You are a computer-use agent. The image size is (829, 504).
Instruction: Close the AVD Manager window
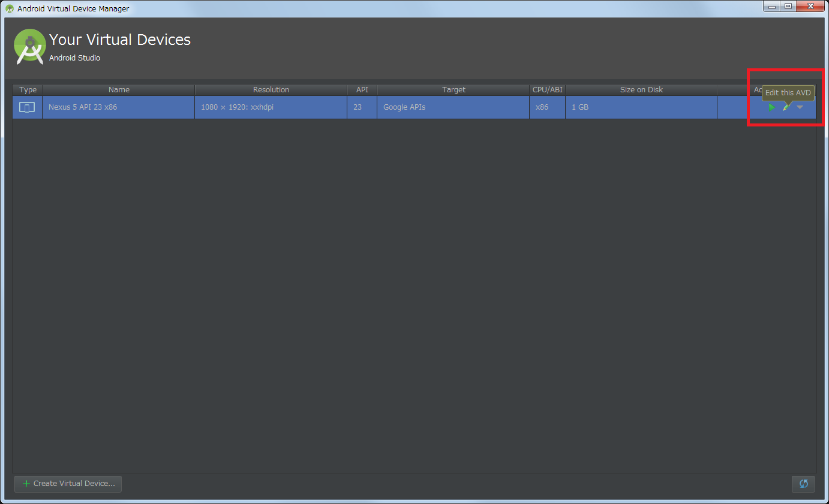(810, 7)
